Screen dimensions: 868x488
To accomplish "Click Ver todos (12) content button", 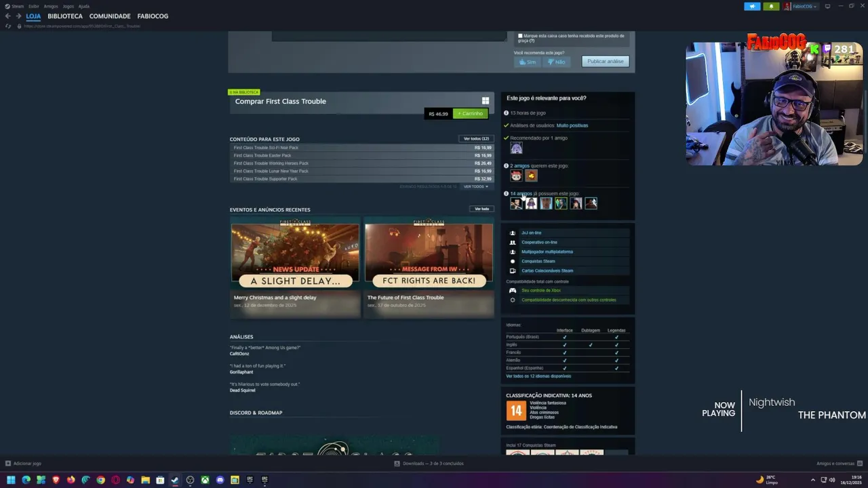I will click(476, 138).
